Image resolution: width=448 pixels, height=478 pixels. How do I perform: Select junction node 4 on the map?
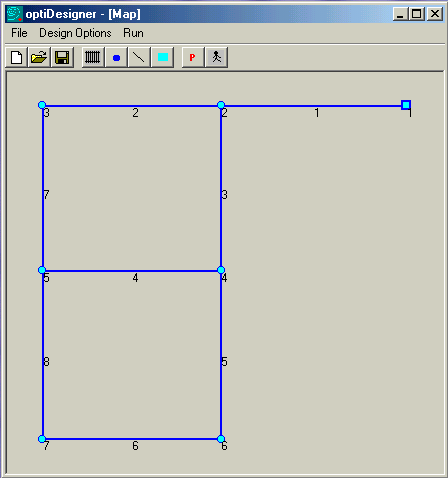[x=221, y=270]
